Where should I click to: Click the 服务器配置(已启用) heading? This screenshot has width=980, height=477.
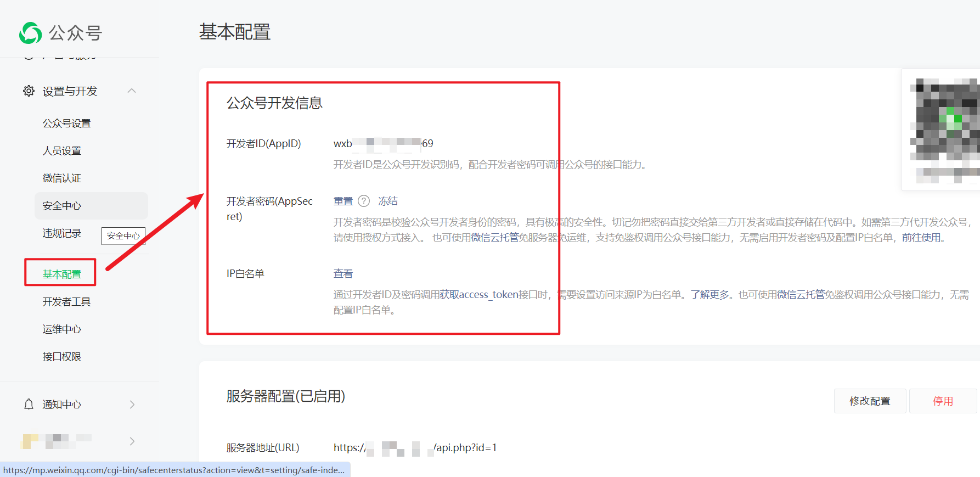click(x=286, y=396)
